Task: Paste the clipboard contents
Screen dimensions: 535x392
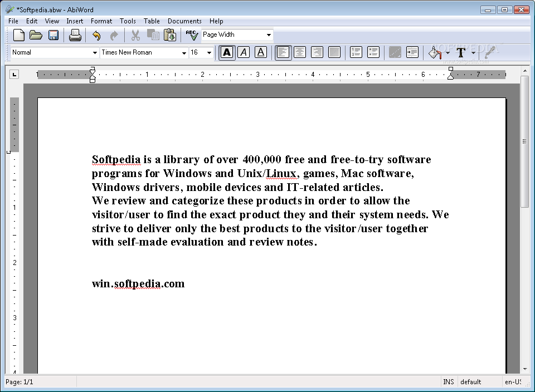Action: click(x=170, y=35)
